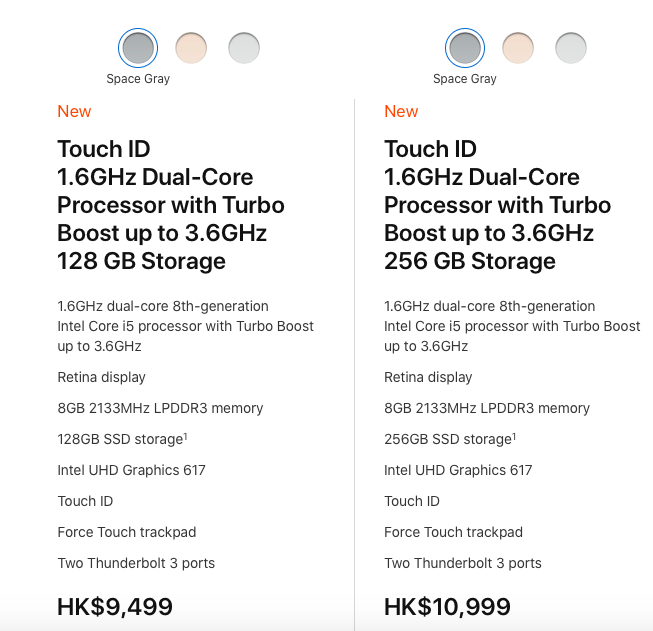Click the HK$10,999 price
653x631 pixels.
pyautogui.click(x=447, y=606)
